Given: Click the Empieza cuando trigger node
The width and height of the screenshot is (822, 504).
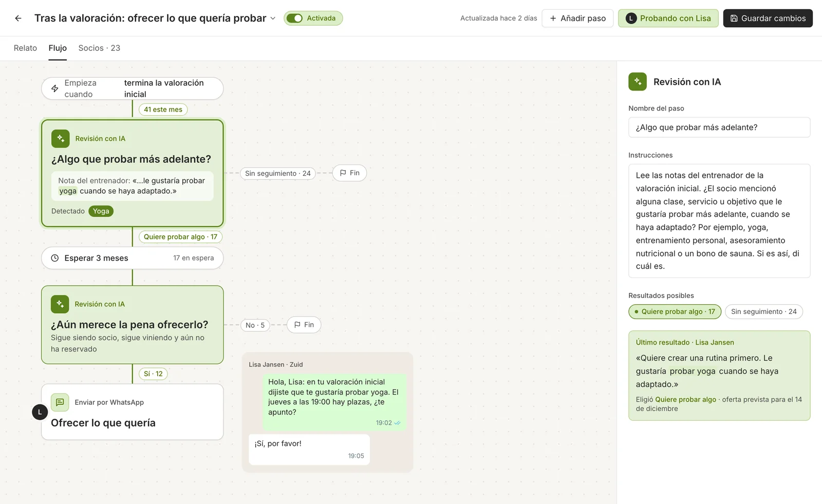Looking at the screenshot, I should [x=133, y=88].
